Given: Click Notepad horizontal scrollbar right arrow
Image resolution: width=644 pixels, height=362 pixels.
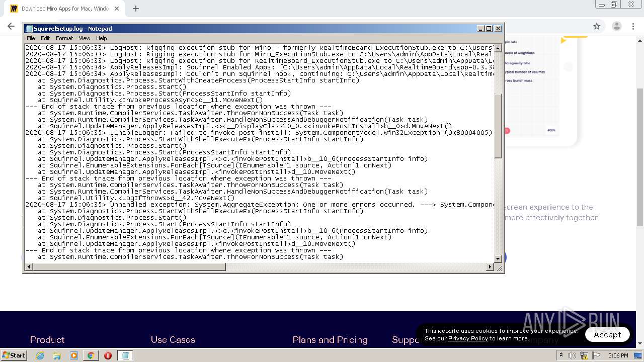Looking at the screenshot, I should (x=491, y=267).
